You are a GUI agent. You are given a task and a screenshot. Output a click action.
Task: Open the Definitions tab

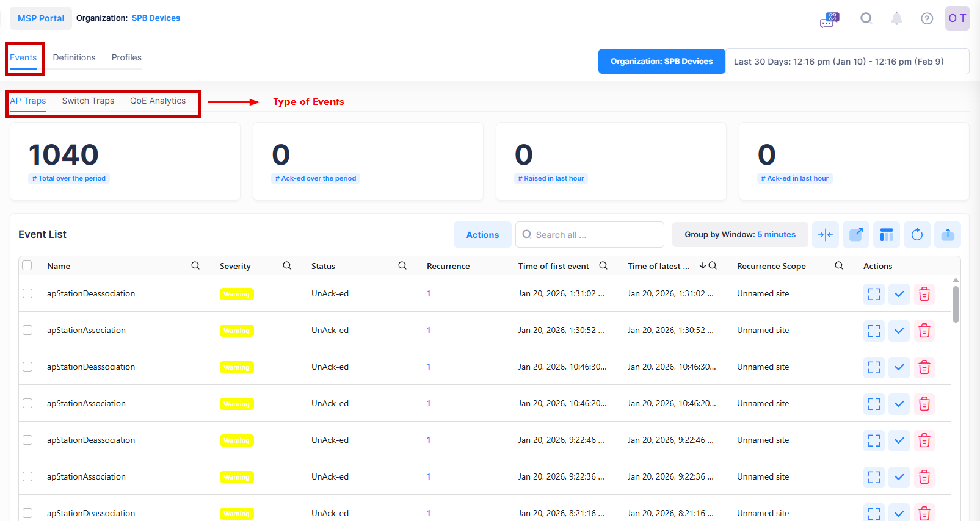pyautogui.click(x=74, y=57)
